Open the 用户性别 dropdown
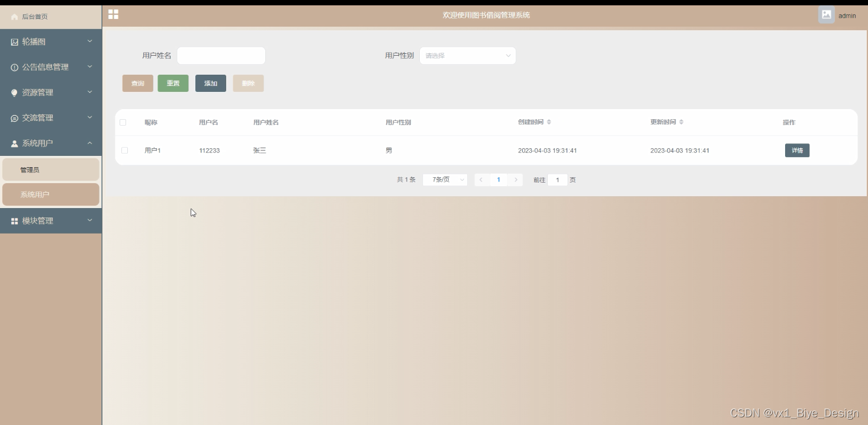 tap(468, 56)
